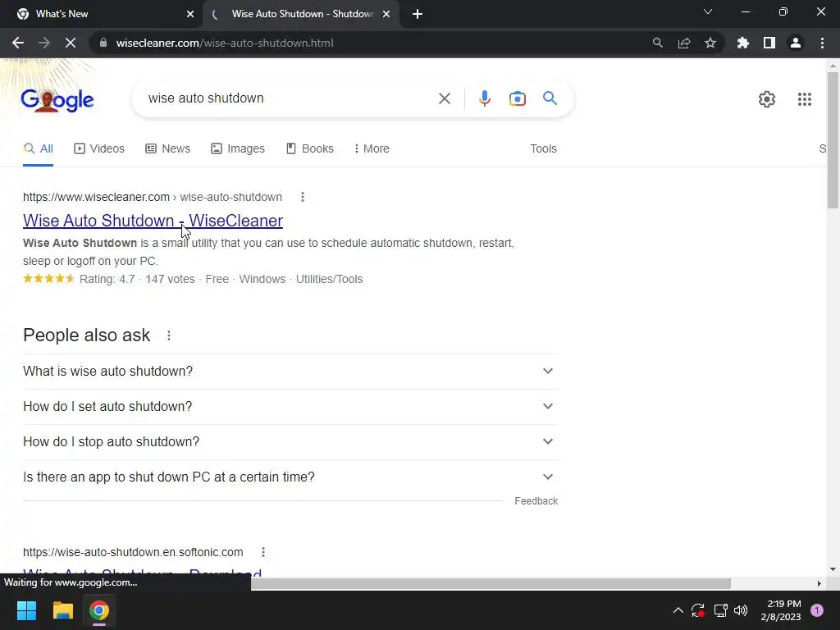The height and width of the screenshot is (630, 840).
Task: Expand 'What is wise auto shutdown?' question
Action: point(290,372)
